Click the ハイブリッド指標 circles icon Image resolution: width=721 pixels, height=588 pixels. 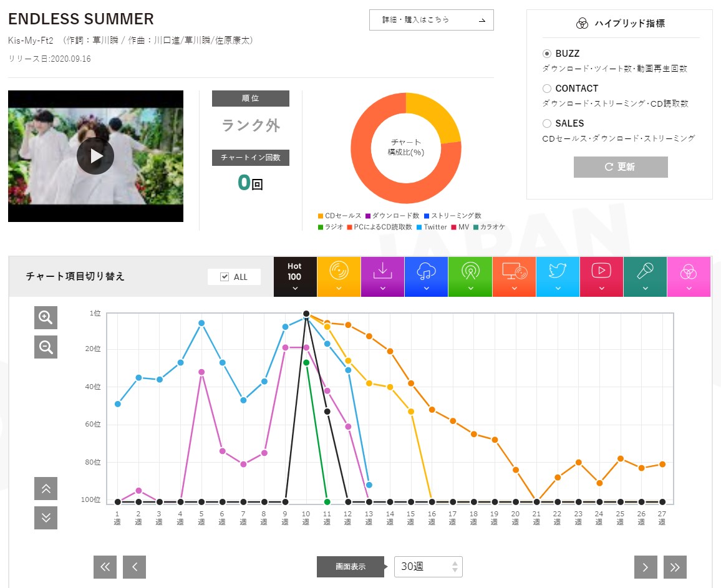pos(582,24)
